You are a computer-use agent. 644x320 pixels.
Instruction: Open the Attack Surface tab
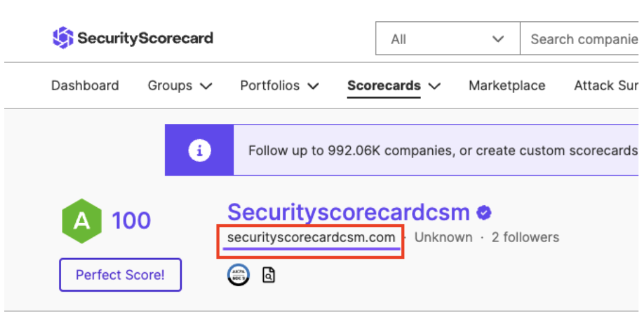point(606,86)
